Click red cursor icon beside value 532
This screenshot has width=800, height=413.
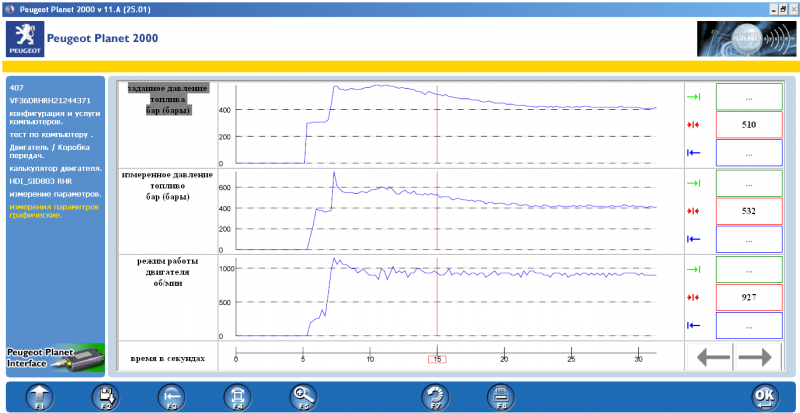coord(694,211)
